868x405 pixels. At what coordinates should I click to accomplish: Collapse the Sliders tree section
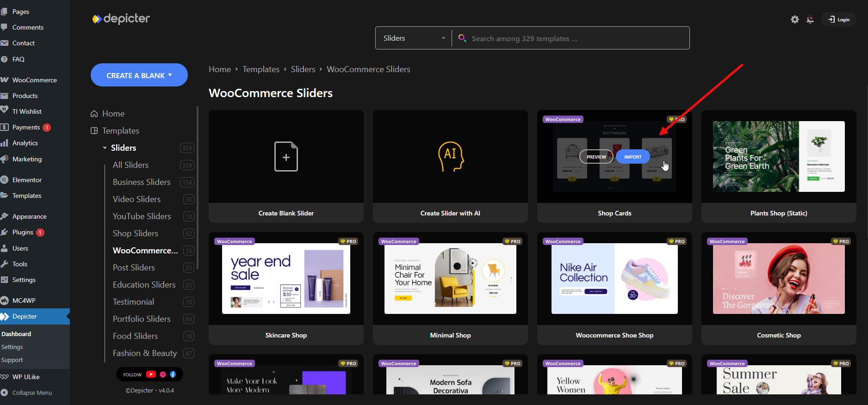click(x=105, y=148)
